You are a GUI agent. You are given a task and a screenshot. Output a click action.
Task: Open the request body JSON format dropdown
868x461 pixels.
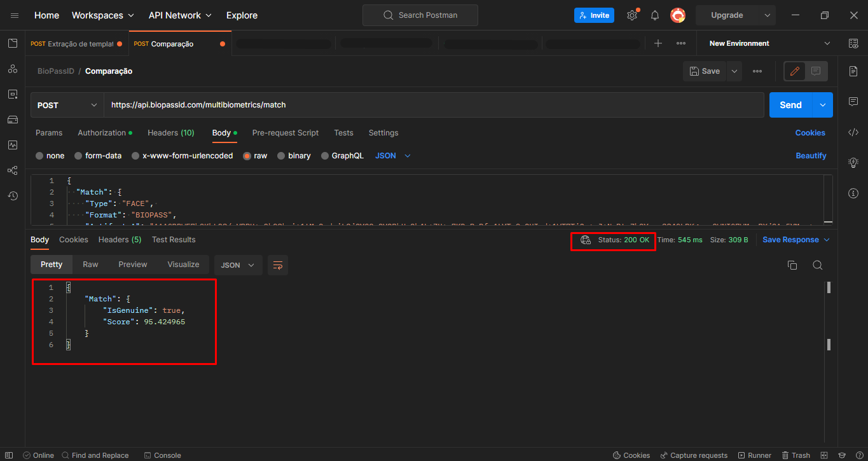tap(393, 156)
